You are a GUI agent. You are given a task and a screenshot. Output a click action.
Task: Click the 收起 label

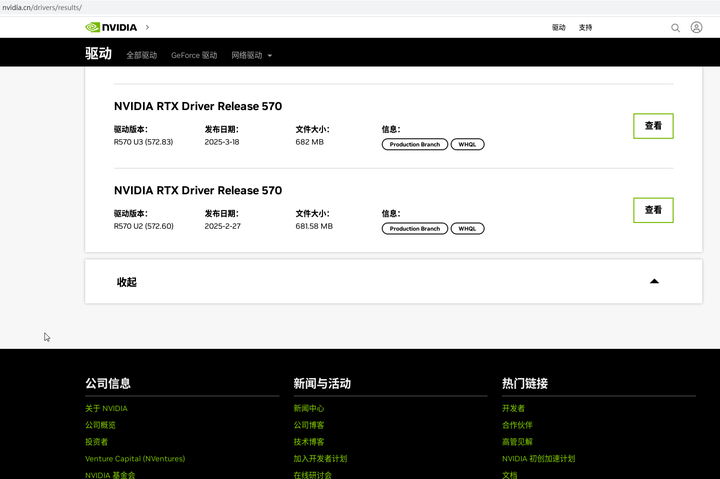coord(127,282)
